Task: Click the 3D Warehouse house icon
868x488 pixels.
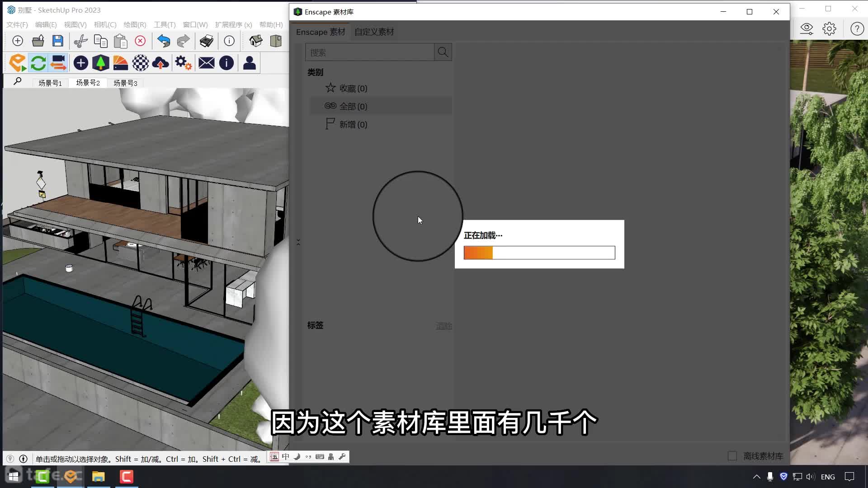Action: click(255, 41)
